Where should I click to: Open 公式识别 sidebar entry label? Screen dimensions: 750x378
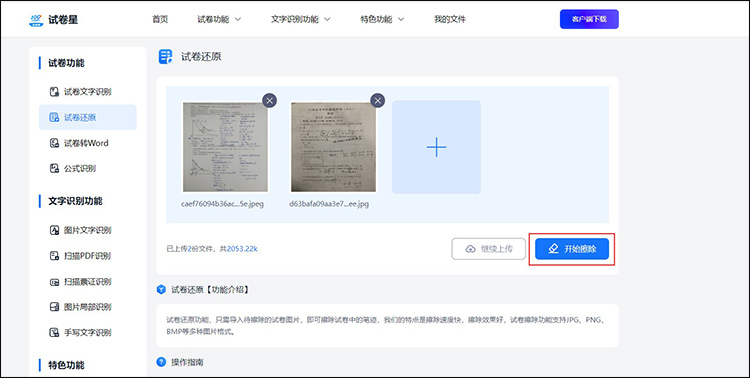(x=80, y=168)
